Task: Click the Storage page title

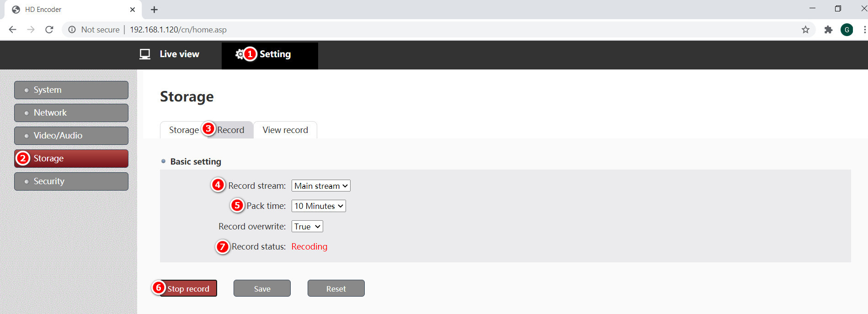Action: click(x=187, y=97)
